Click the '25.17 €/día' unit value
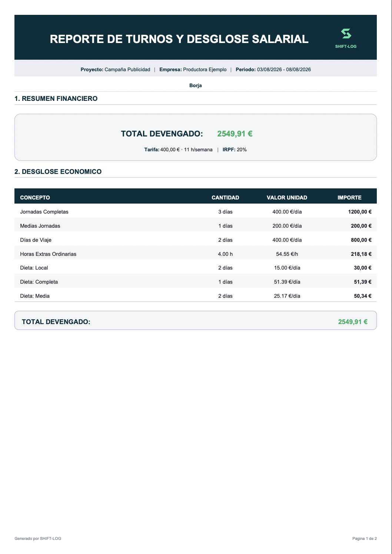 pyautogui.click(x=287, y=296)
